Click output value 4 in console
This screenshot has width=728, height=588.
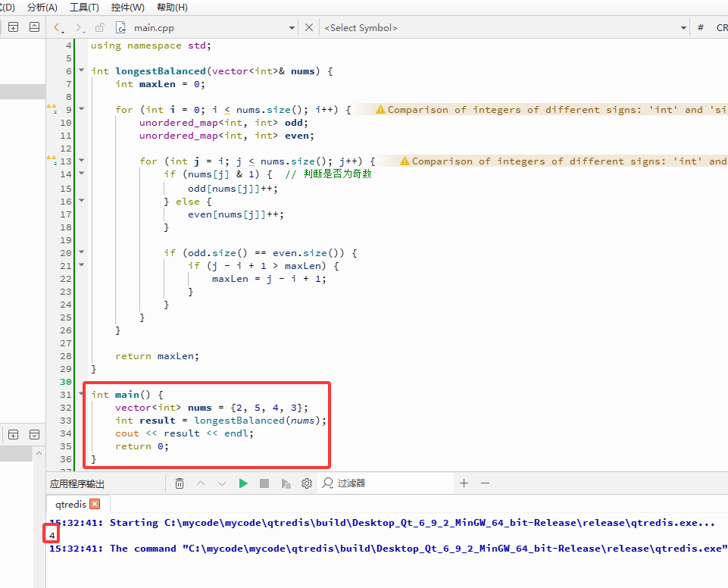(x=52, y=536)
